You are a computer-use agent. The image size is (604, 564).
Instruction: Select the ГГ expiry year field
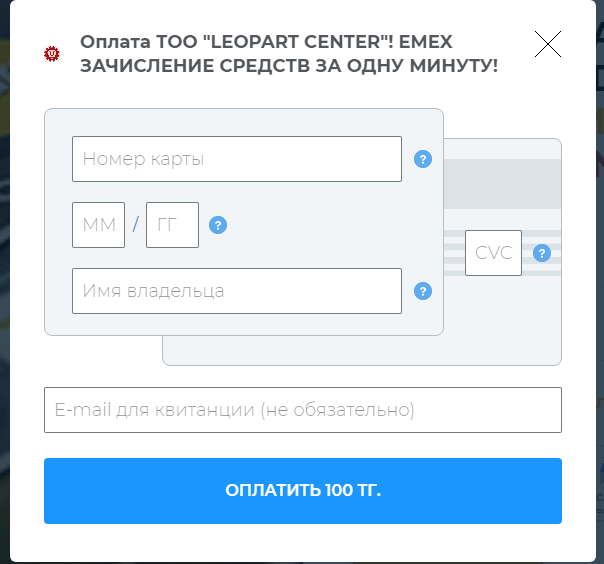(172, 225)
